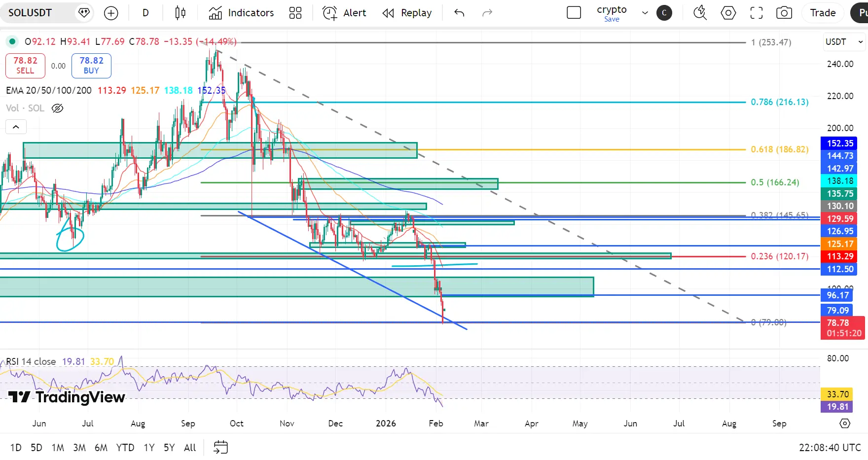
Task: Undo the last chart action
Action: [459, 13]
